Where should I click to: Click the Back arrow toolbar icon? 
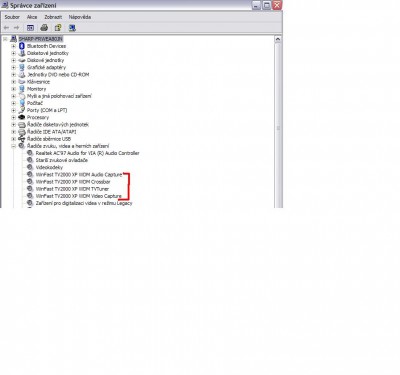click(6, 28)
